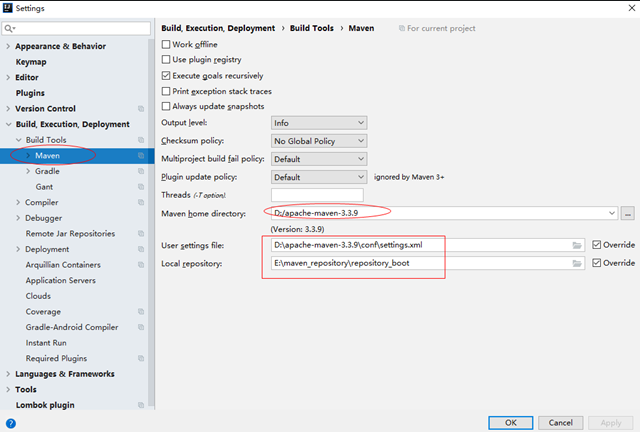Screen dimensions: 640x432
Task: Click project-level icon beside Arquillian Containers
Action: click(141, 265)
